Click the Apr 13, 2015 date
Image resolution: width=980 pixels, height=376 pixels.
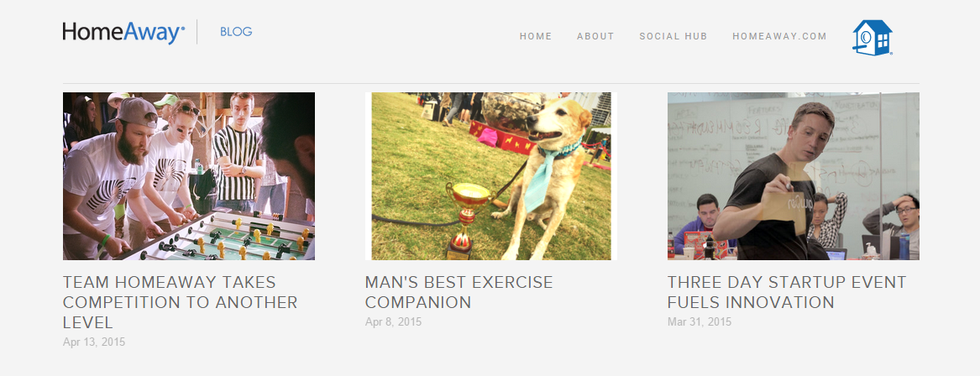coord(94,342)
